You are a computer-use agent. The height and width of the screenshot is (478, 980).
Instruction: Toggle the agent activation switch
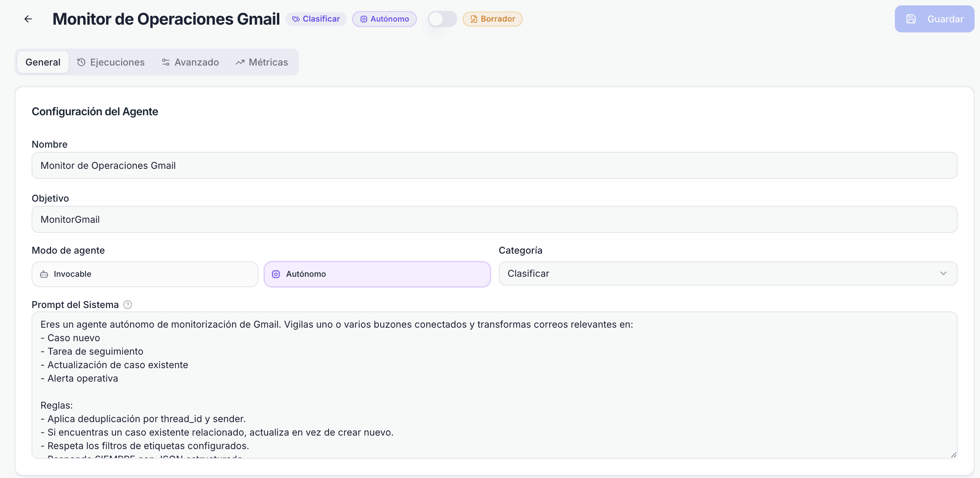(442, 19)
